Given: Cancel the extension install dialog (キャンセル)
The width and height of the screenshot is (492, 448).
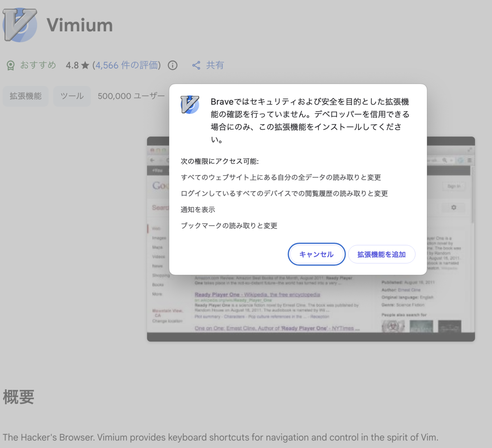Looking at the screenshot, I should (x=316, y=254).
